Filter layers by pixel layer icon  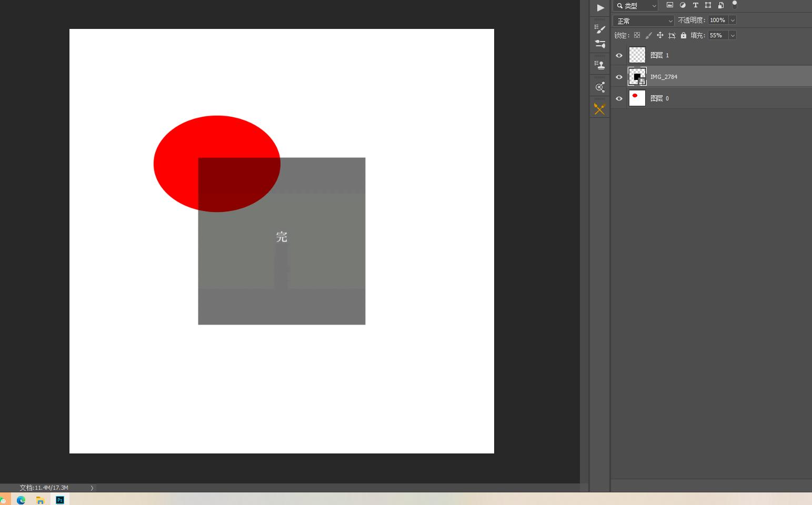pos(670,5)
